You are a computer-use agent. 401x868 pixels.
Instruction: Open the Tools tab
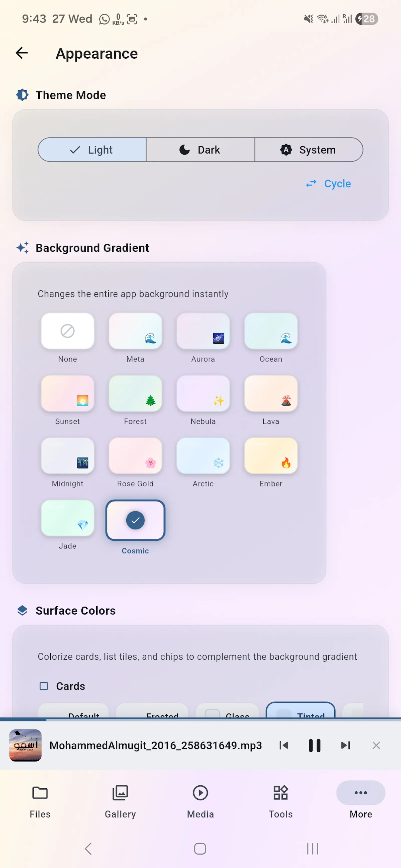(x=281, y=801)
